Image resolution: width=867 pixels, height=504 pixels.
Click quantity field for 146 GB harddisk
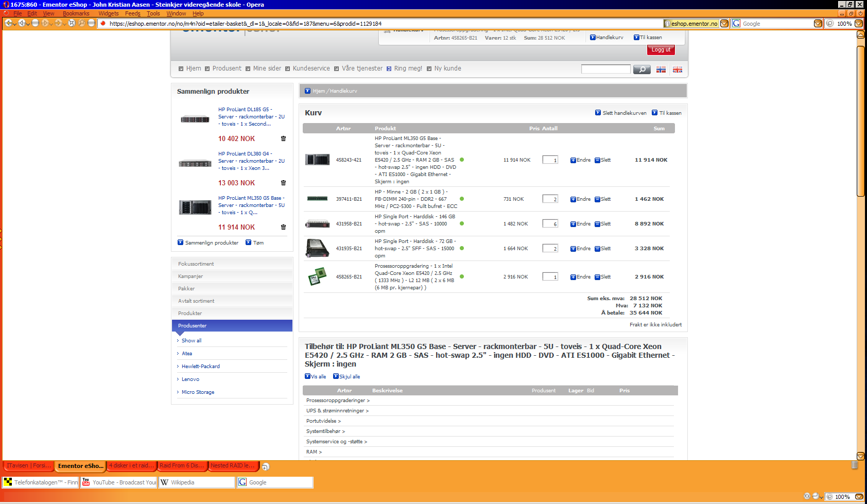[x=550, y=223]
